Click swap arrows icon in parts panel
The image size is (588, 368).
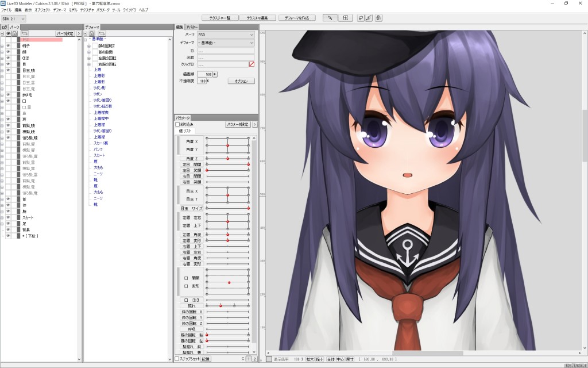[25, 33]
